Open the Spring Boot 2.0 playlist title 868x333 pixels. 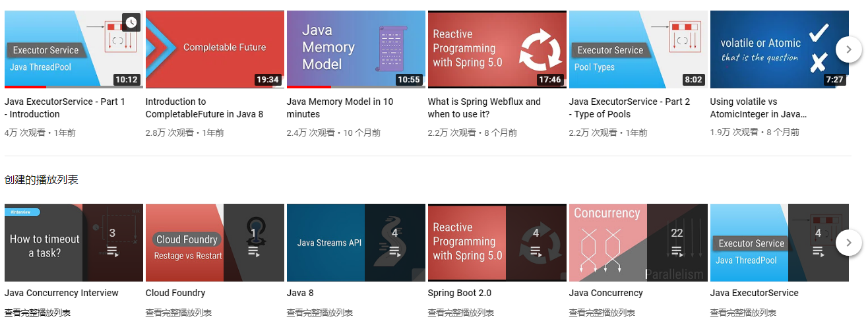460,293
